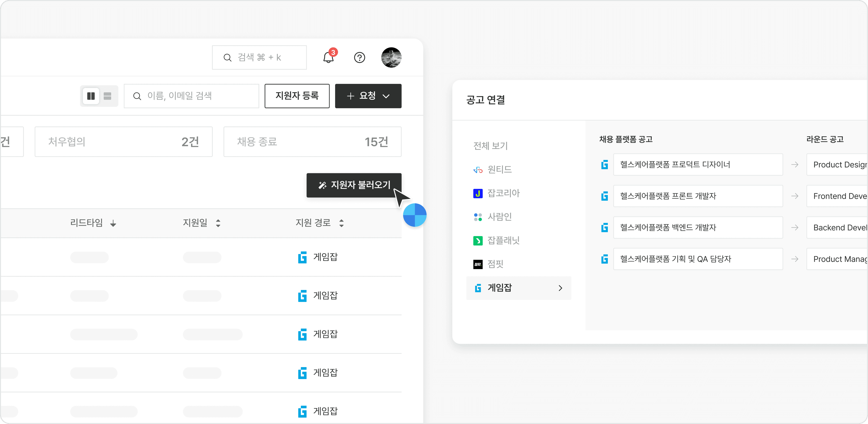The image size is (868, 424).
Task: Click the 이름, 이메일 검색 input field
Action: (x=191, y=96)
